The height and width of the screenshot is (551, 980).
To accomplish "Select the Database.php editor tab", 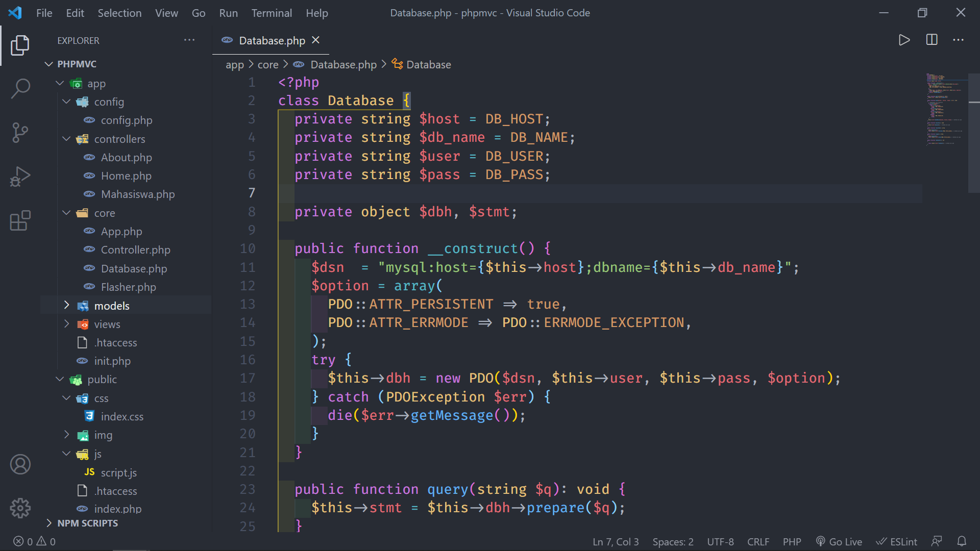I will click(271, 40).
